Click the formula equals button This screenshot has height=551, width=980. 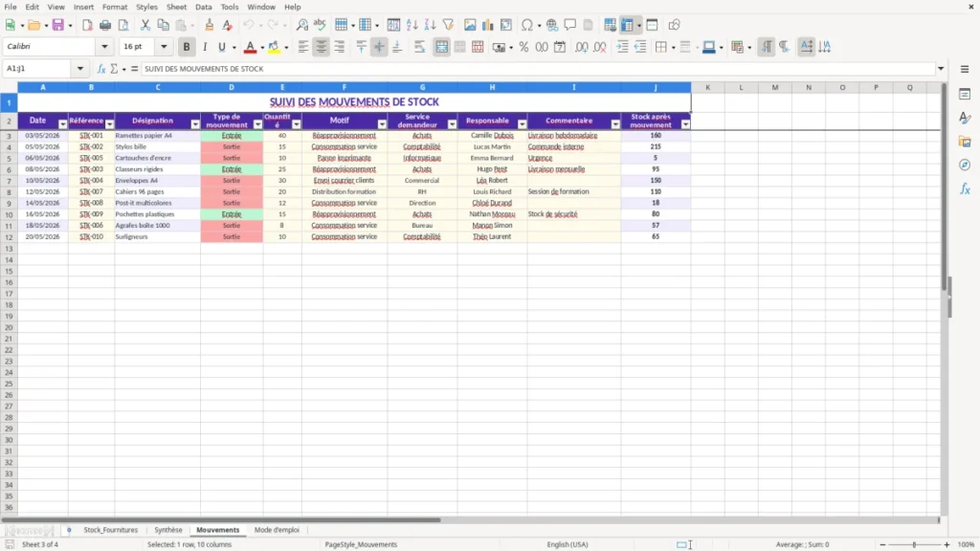point(134,69)
